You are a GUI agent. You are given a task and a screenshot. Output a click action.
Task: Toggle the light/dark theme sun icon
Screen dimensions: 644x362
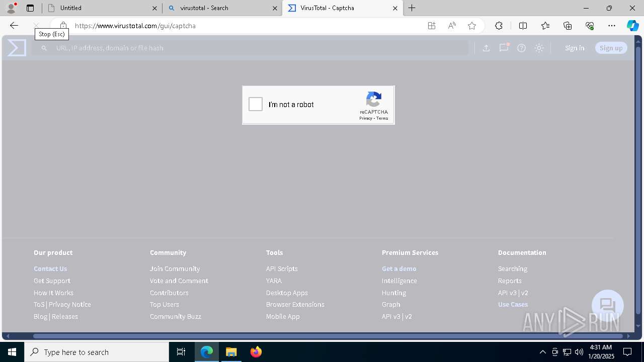[539, 48]
